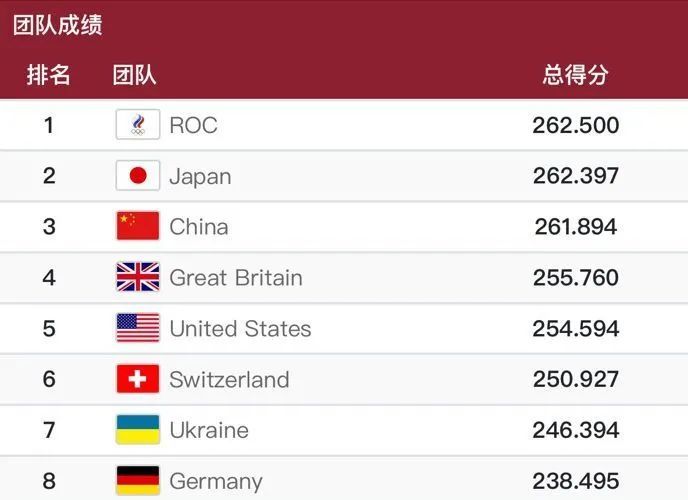Click the United States flag icon
Image resolution: width=688 pixels, height=500 pixels.
point(137,328)
